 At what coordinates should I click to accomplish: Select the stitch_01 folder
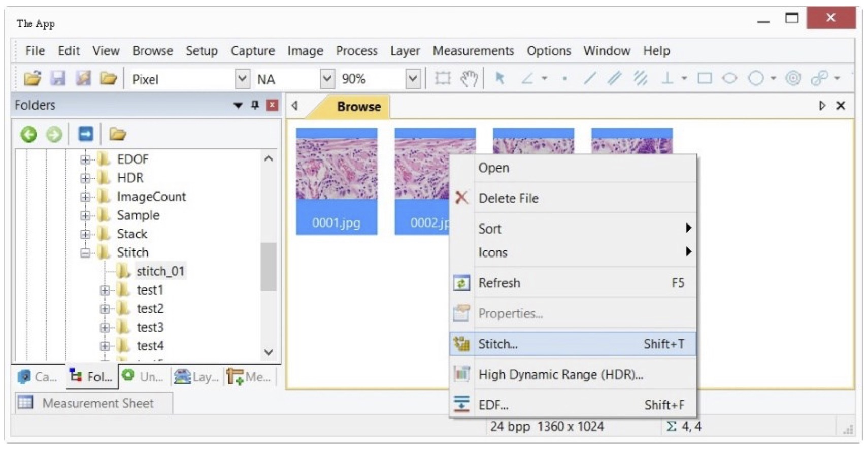coord(160,271)
